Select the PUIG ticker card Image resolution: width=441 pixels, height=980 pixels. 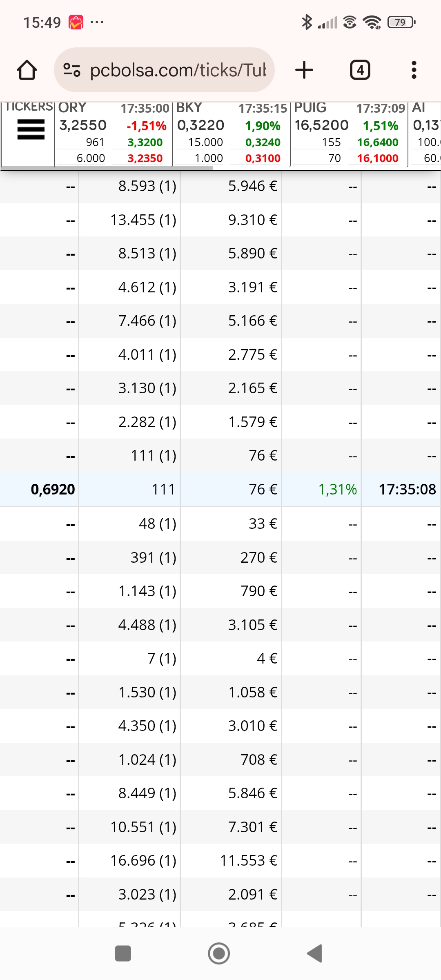(x=349, y=134)
